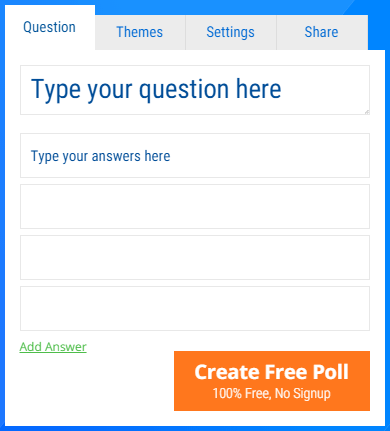Click the Add Answer link
Image resolution: width=390 pixels, height=431 pixels.
(53, 347)
